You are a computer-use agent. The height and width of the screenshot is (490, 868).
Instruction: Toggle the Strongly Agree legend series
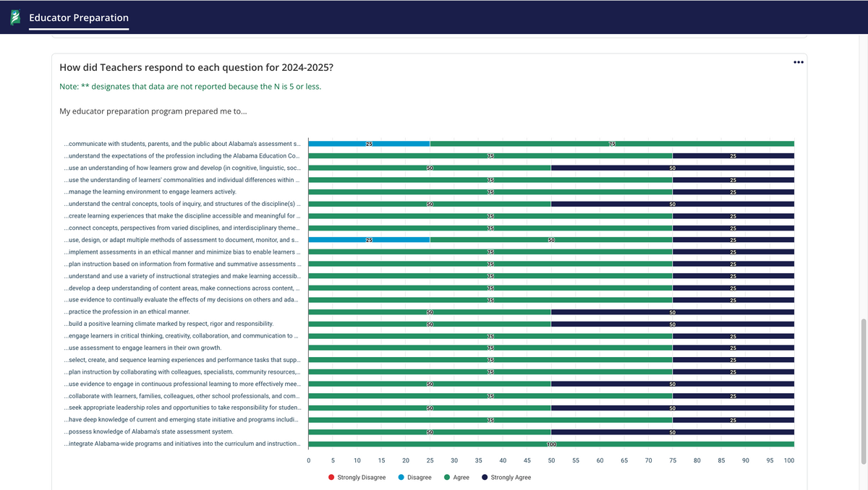[x=506, y=478]
